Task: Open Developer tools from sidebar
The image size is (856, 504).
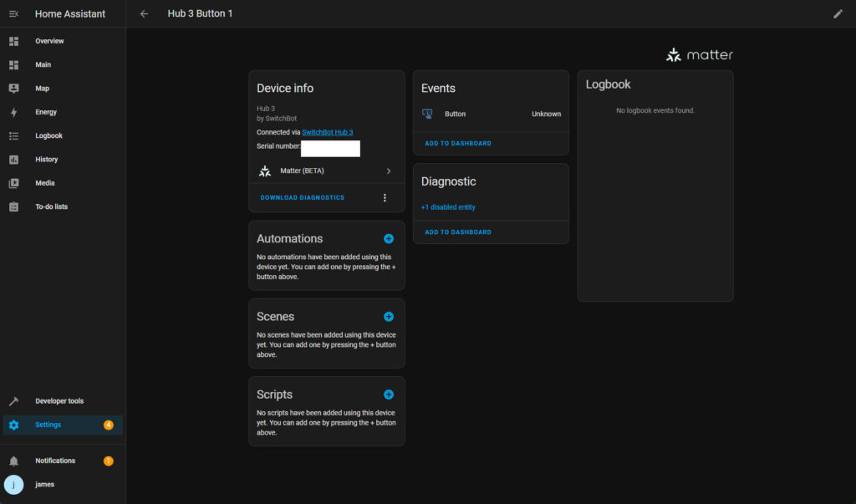Action: coord(59,401)
